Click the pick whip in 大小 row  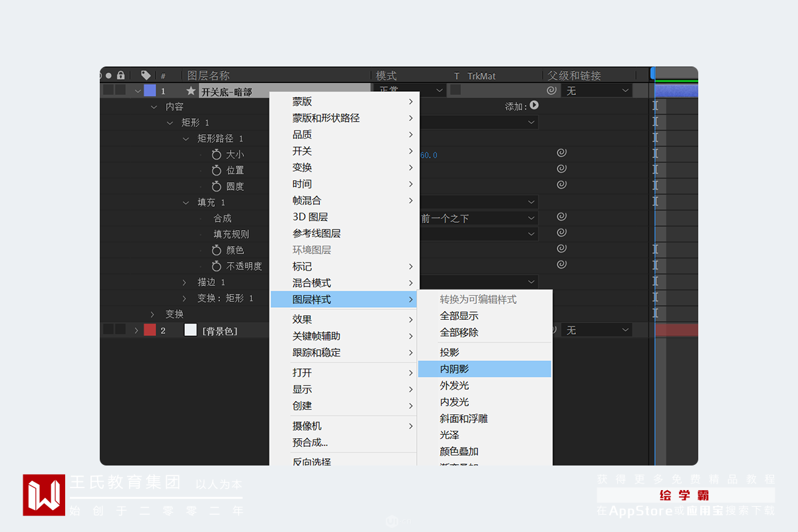pos(562,153)
